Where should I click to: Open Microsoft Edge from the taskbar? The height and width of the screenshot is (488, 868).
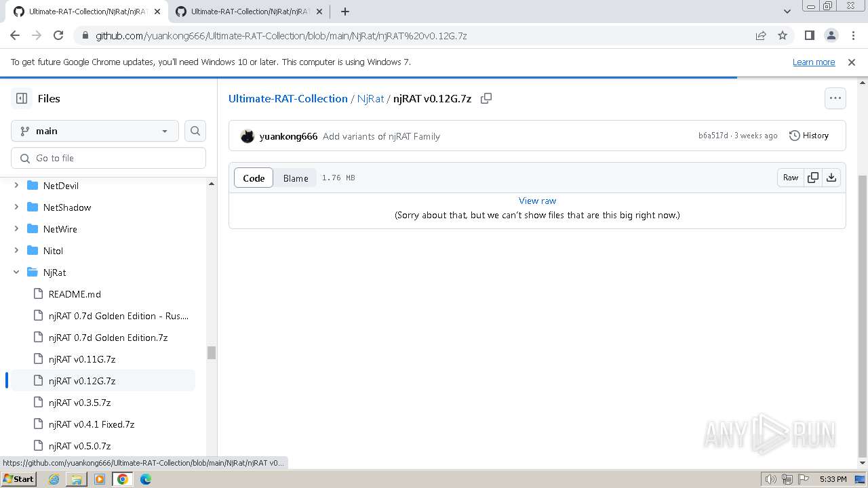pos(146,479)
